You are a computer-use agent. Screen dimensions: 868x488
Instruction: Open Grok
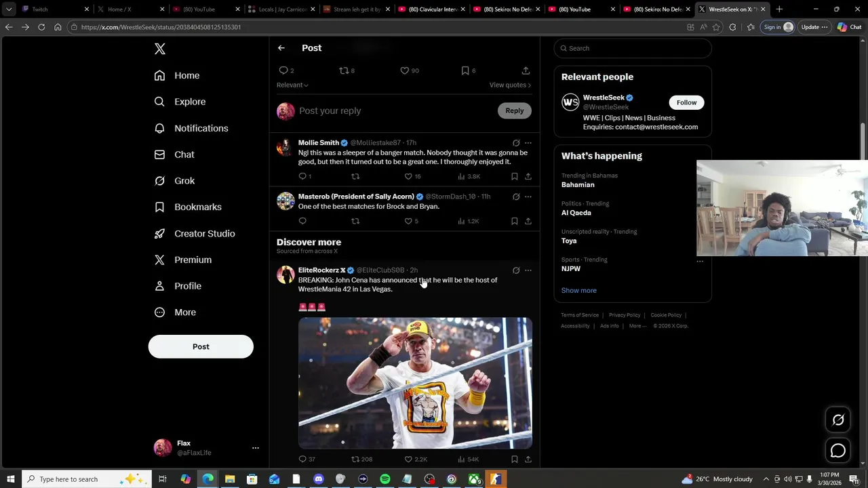(x=174, y=181)
